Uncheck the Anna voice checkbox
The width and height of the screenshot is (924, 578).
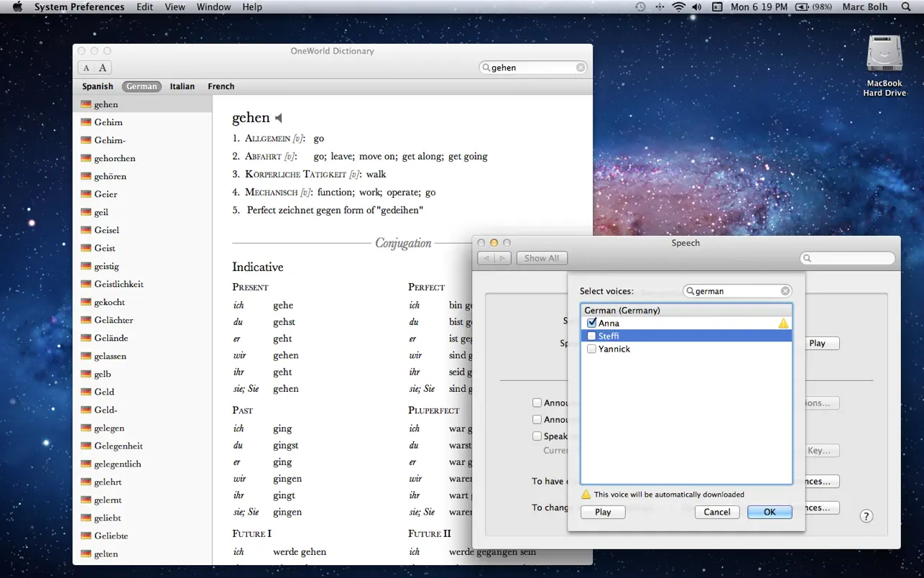coord(591,323)
